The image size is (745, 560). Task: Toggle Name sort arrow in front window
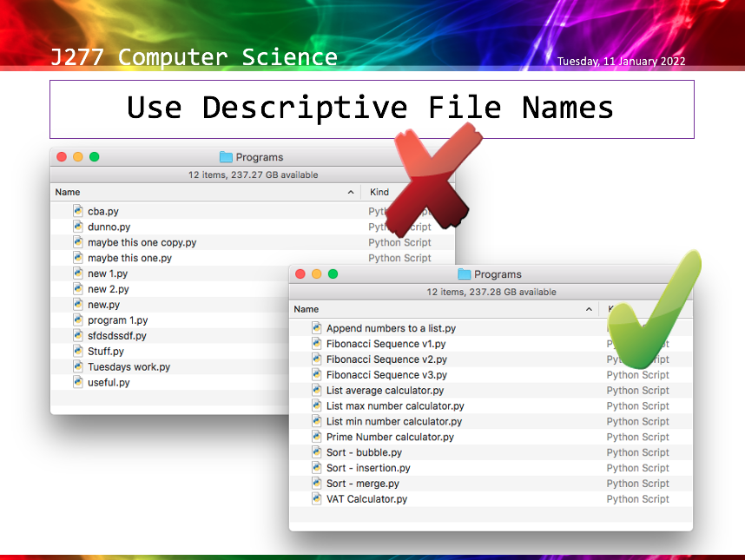590,309
